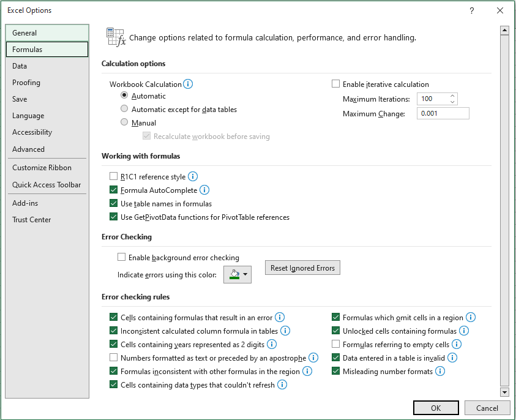
Task: Switch to the Save category
Action: click(x=47, y=99)
